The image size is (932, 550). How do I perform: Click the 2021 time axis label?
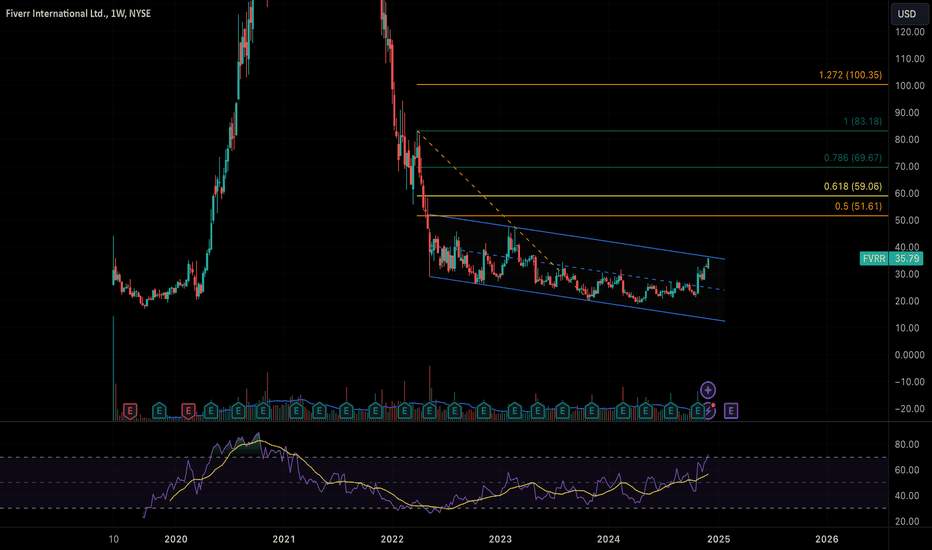[284, 539]
